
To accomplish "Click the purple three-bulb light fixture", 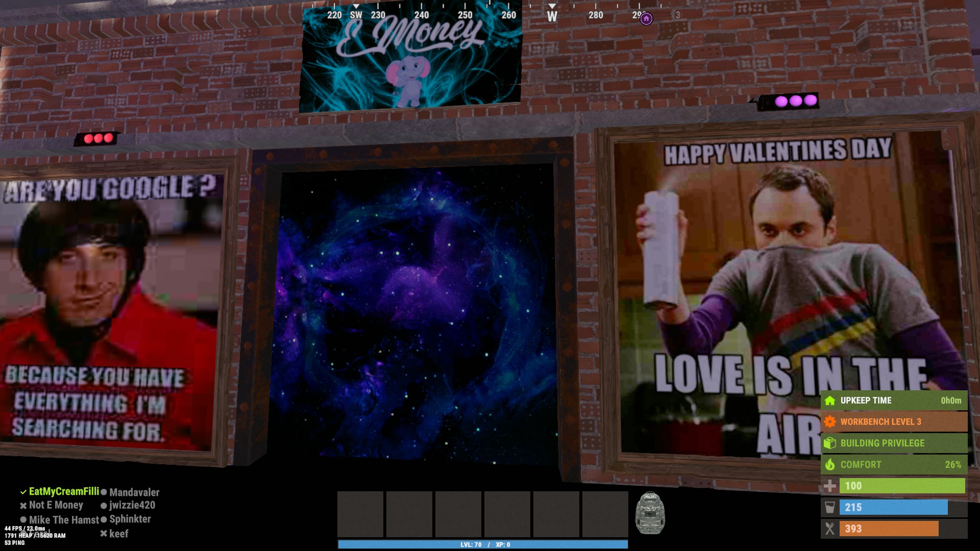I will pyautogui.click(x=789, y=102).
